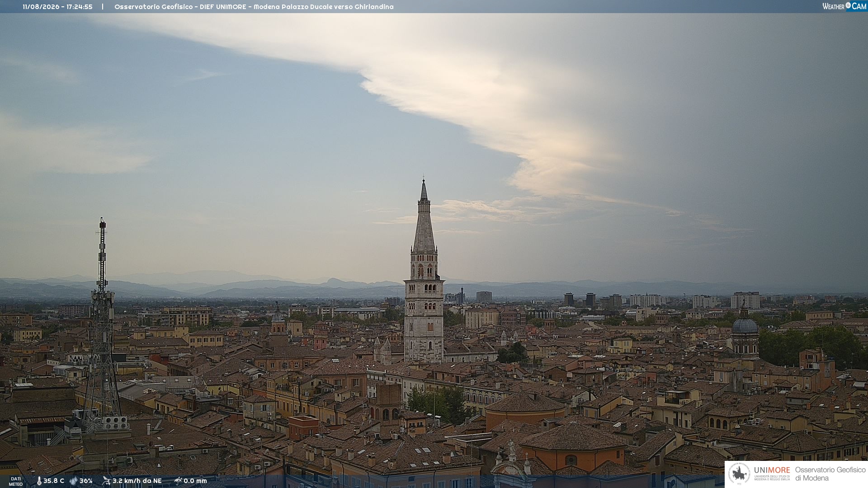868x488 pixels.
Task: Click the 3.2 km/h da NE wind reading
Action: 137,481
